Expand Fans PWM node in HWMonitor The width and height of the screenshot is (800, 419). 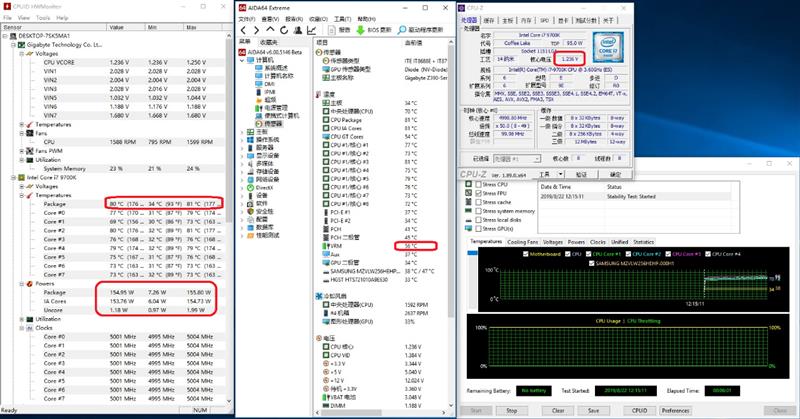(x=22, y=151)
